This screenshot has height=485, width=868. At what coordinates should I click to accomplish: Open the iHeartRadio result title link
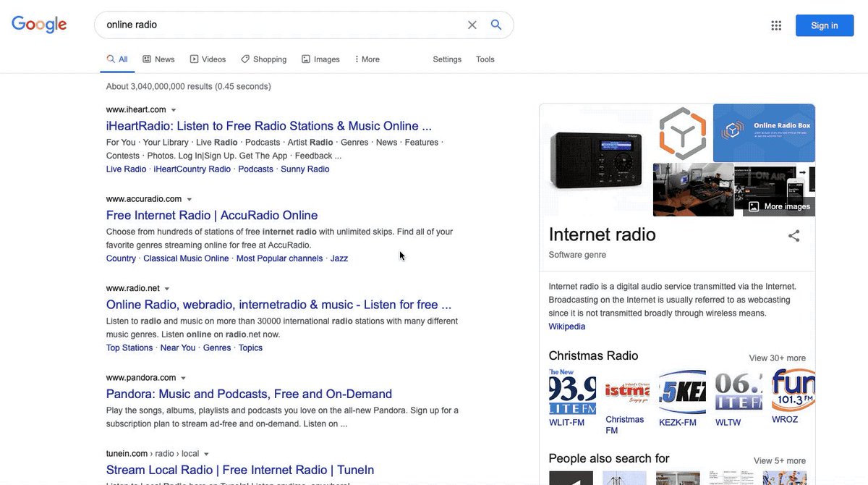(269, 126)
